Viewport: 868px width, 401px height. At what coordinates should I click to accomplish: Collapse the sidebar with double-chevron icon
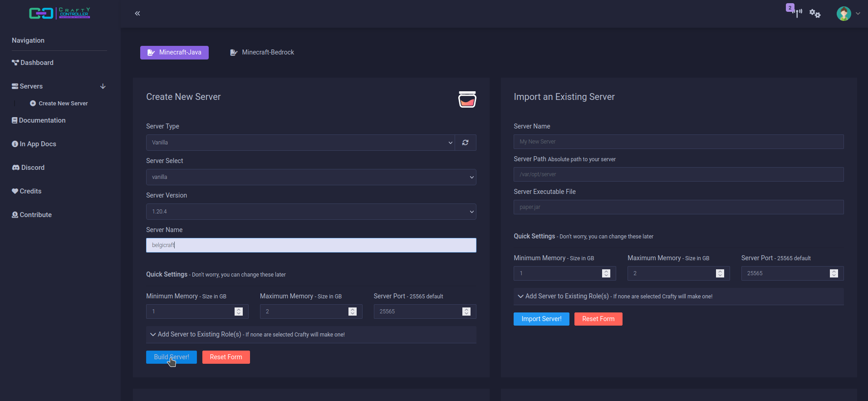coord(137,14)
